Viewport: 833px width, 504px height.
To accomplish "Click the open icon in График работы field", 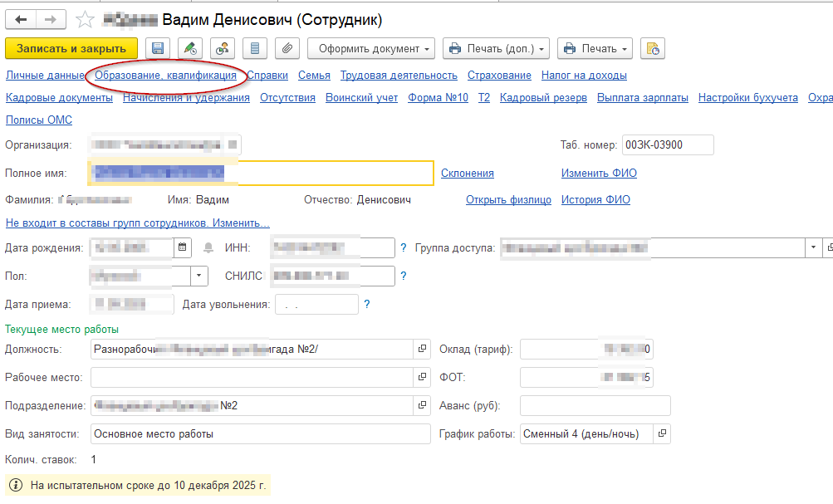I will [661, 433].
